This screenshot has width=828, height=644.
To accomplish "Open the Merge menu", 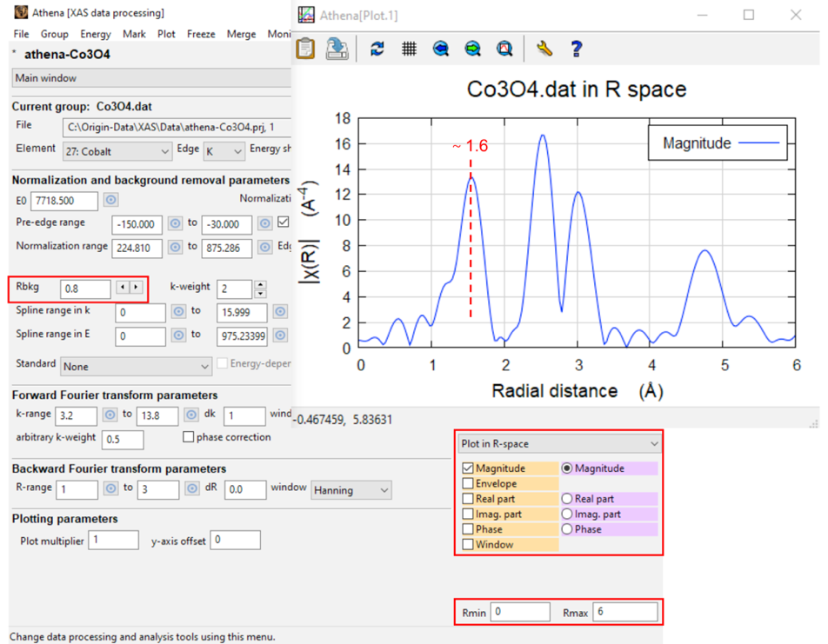I will pos(241,34).
